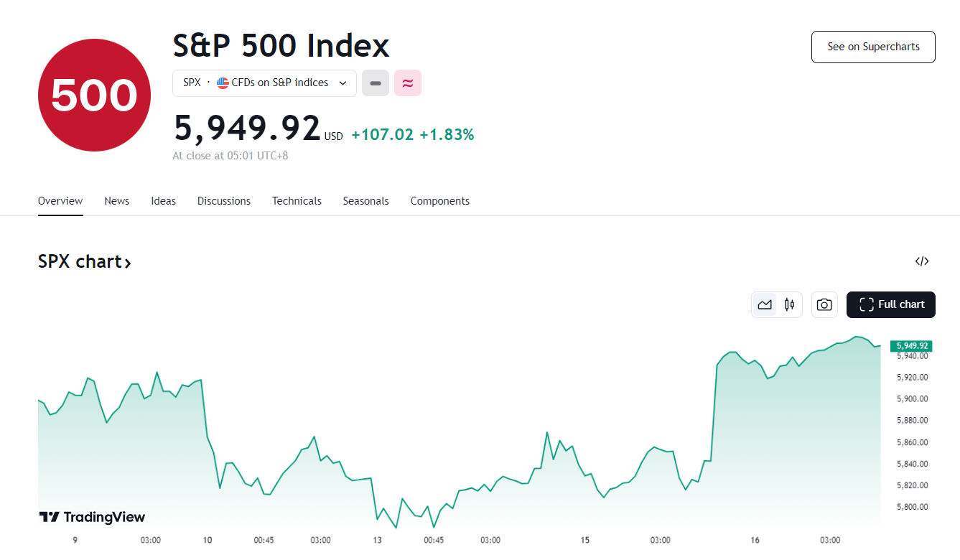The image size is (960, 560).
Task: Open the SPX CFDs symbol dropdown
Action: (x=264, y=83)
